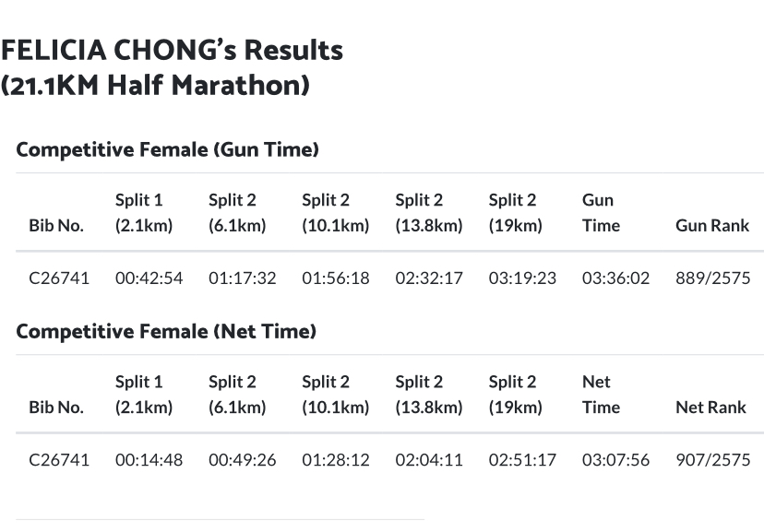Click bib number C26741 in Net Time table
The image size is (764, 532).
(59, 459)
